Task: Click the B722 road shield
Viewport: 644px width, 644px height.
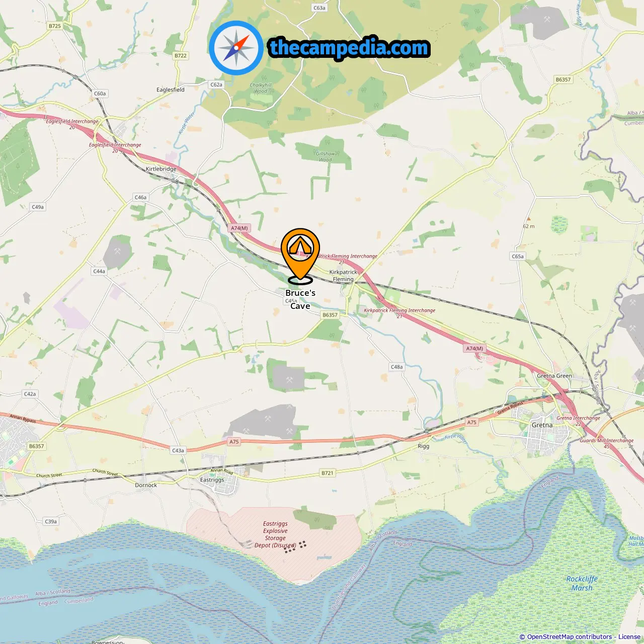Action: (x=180, y=56)
